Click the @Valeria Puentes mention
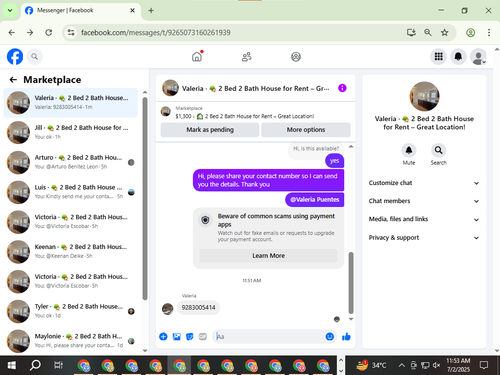This screenshot has width=500, height=375. pyautogui.click(x=315, y=200)
